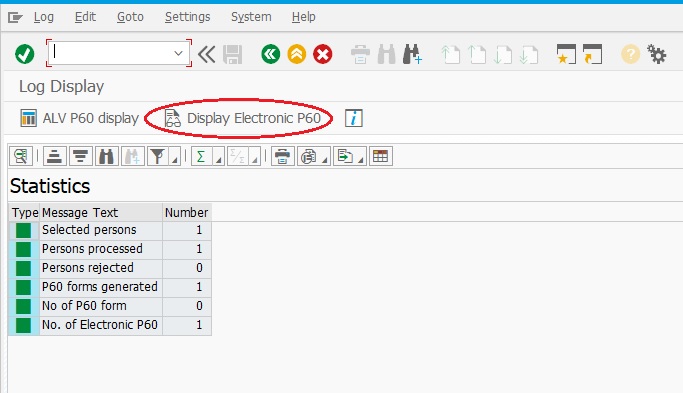Select the No of P60 form row
The image size is (683, 393).
click(110, 306)
